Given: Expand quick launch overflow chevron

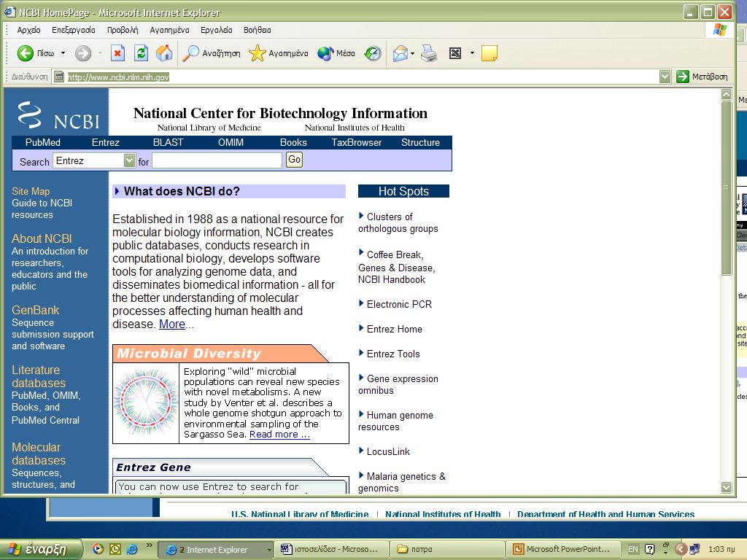Looking at the screenshot, I should [x=149, y=545].
